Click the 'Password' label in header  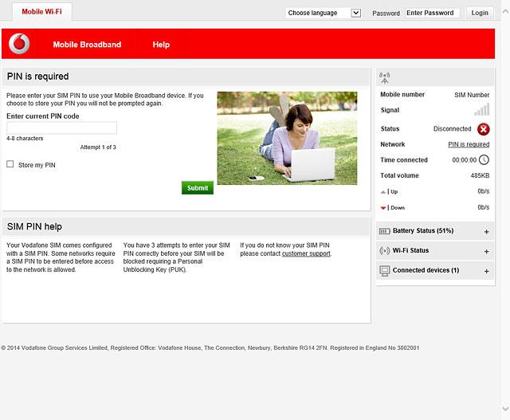pos(386,14)
